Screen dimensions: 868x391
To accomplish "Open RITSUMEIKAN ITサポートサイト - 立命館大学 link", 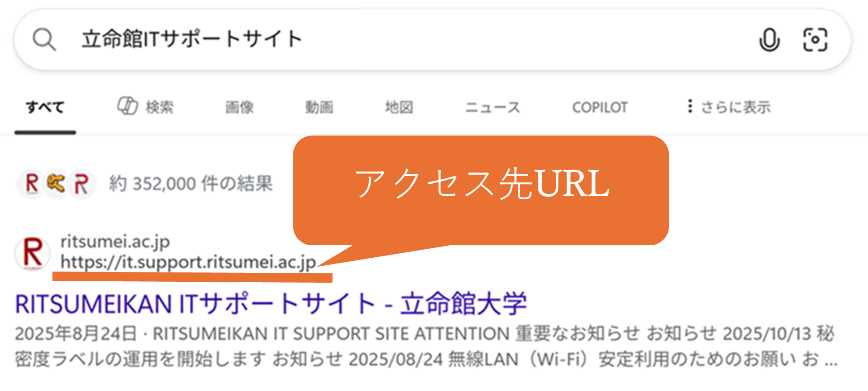I will [x=271, y=304].
